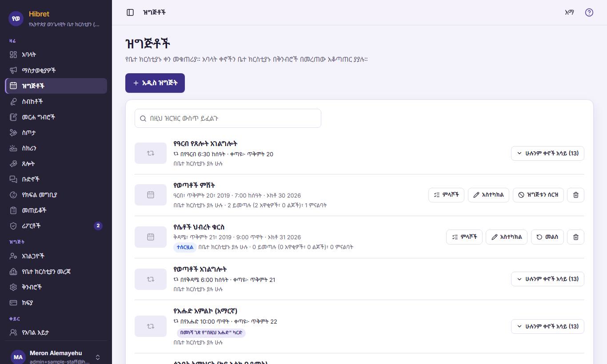Click the ተሰርዟል cancelled badge
The image size is (607, 364).
pos(185,247)
